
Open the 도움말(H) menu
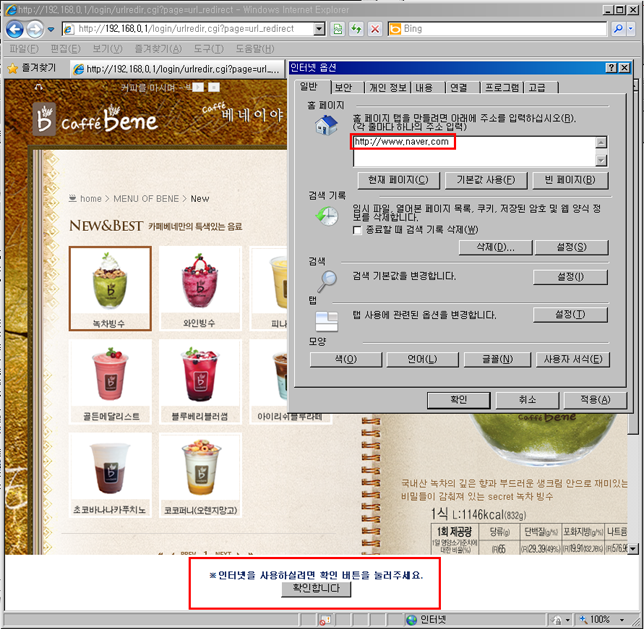coord(255,49)
